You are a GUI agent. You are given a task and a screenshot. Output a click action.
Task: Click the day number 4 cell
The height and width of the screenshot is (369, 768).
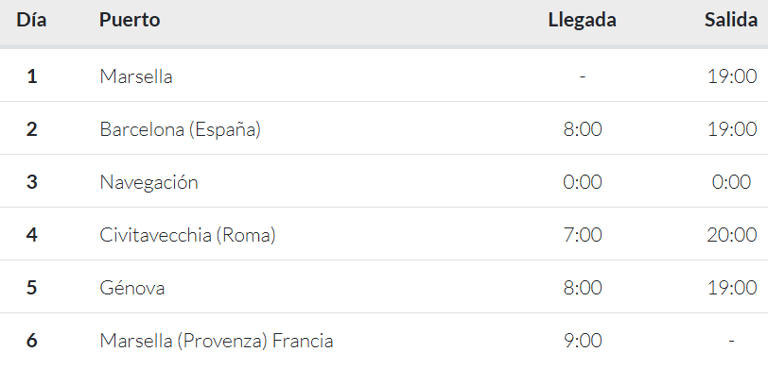[x=32, y=235]
